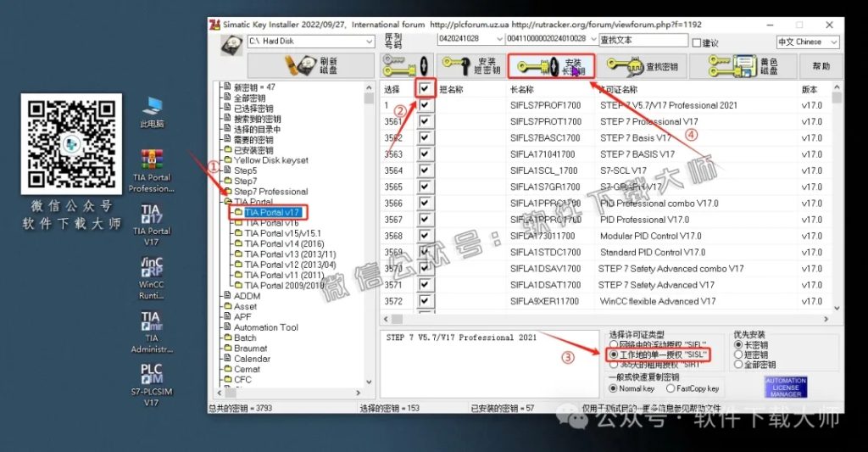The image size is (868, 452).
Task: Select TIA Portal v15/v15.1 tree node
Action: pyautogui.click(x=282, y=233)
